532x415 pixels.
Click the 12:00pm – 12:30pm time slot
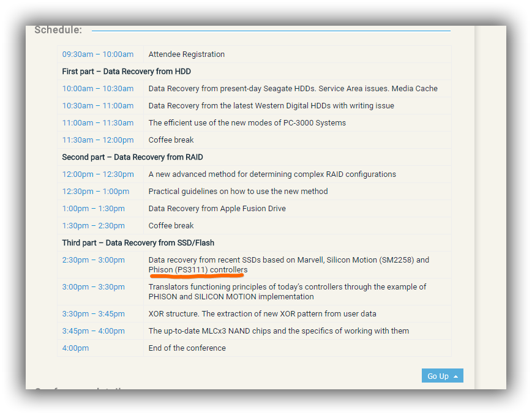(x=98, y=174)
